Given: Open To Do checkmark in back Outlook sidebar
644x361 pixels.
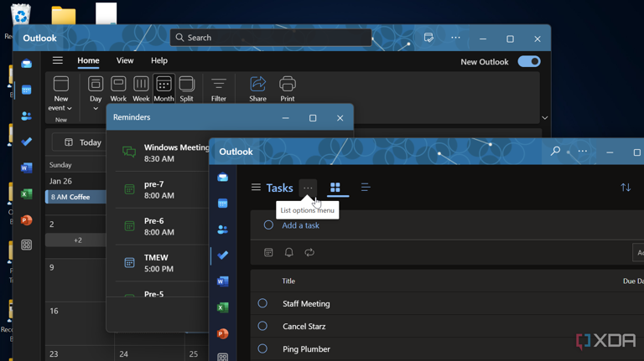Looking at the screenshot, I should (x=27, y=142).
